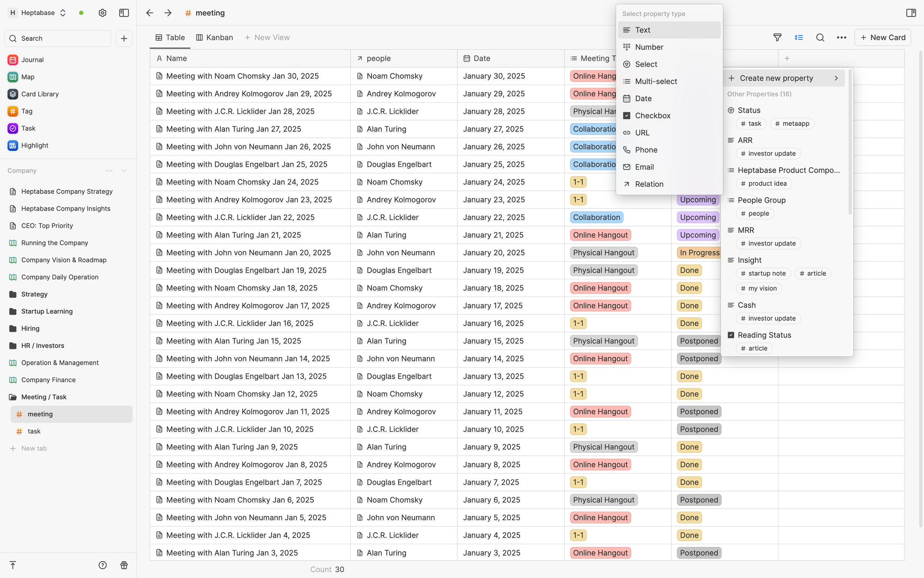
Task: Open the Heptabase workspace switcher
Action: (x=39, y=13)
